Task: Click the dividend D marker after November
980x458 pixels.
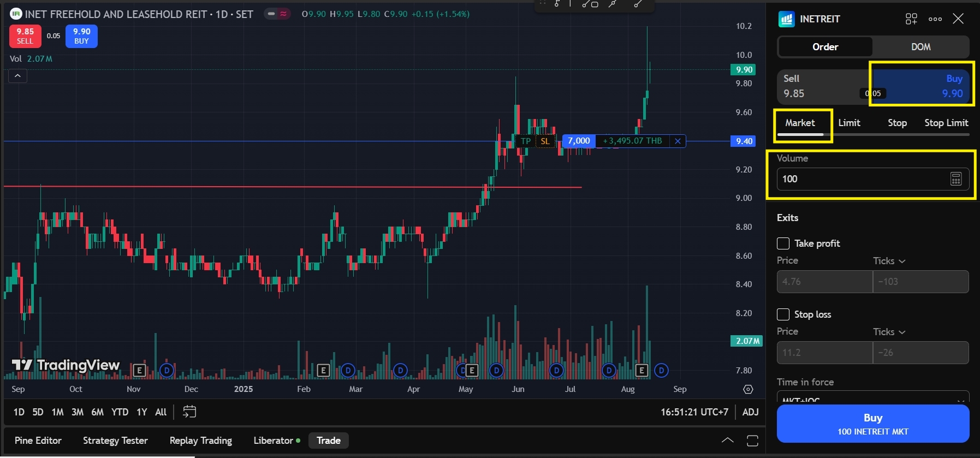Action: [x=167, y=371]
